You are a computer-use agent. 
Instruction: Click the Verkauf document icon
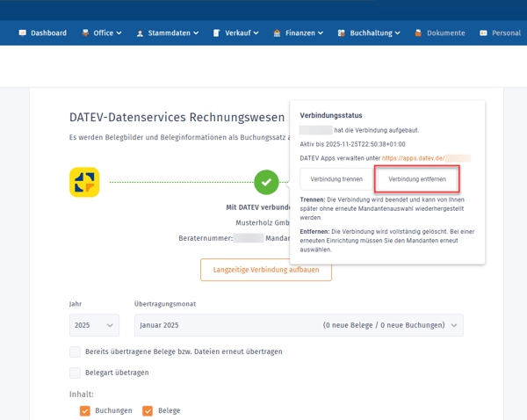click(216, 33)
